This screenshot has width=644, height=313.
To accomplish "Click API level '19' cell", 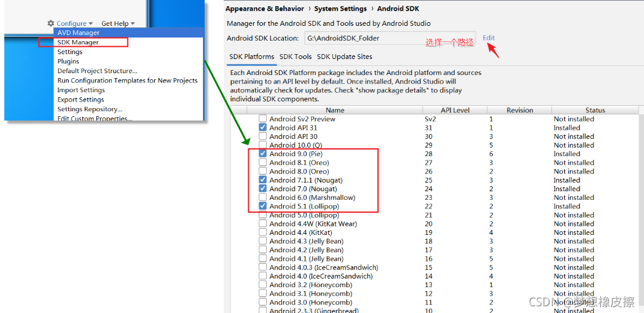I will click(428, 232).
